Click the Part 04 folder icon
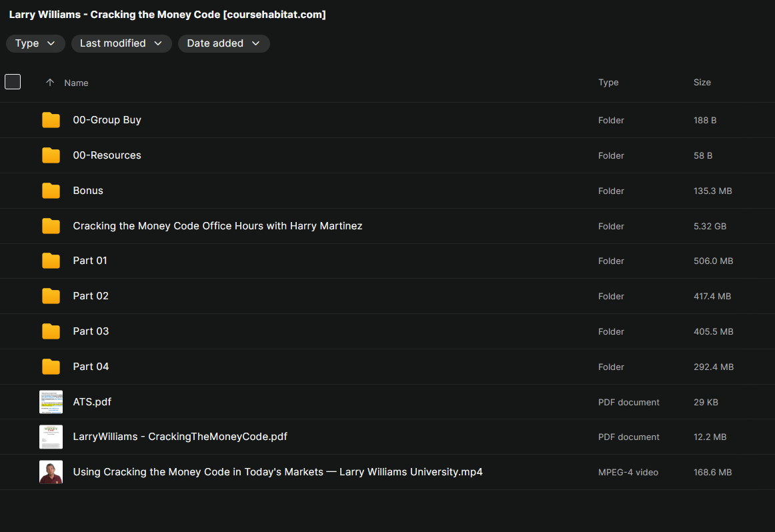Viewport: 775px width, 532px height. (x=51, y=367)
